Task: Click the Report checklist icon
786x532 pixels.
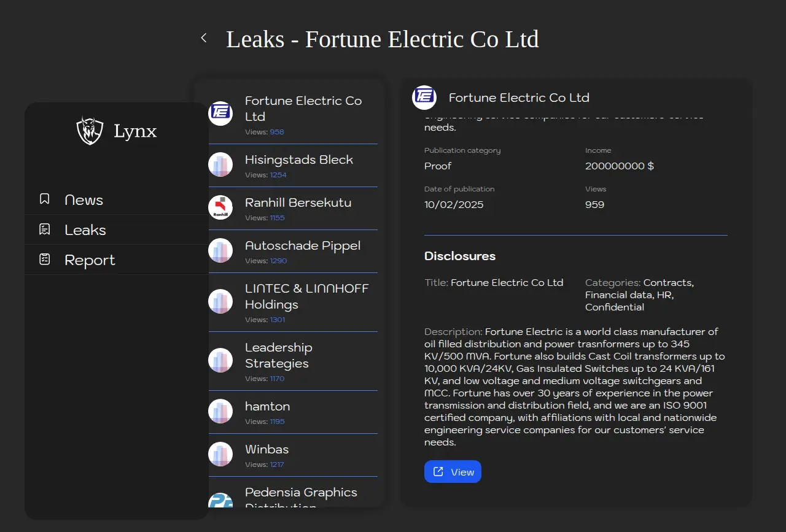Action: point(45,260)
